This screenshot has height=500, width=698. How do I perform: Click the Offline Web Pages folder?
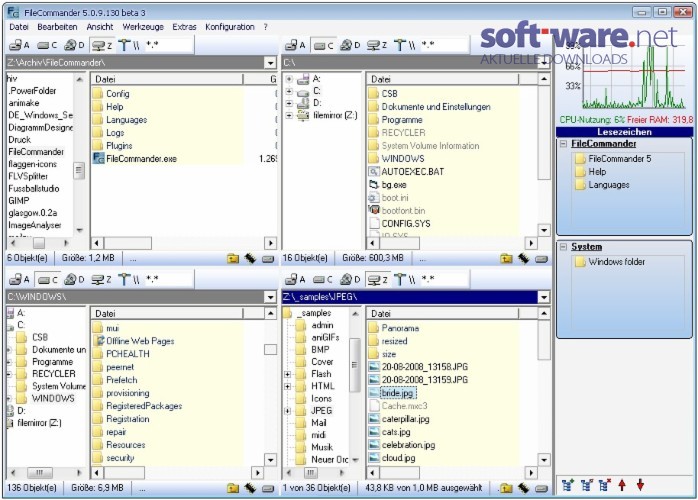(140, 341)
